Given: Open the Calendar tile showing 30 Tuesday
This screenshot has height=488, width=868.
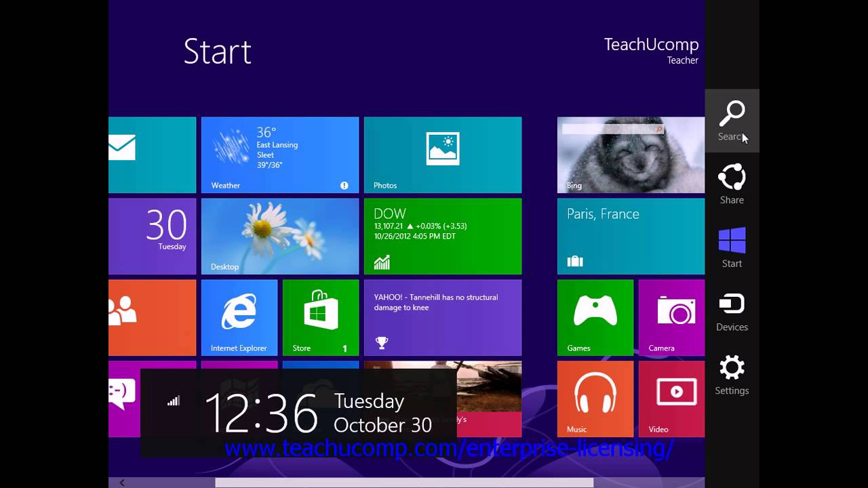Looking at the screenshot, I should coord(152,237).
